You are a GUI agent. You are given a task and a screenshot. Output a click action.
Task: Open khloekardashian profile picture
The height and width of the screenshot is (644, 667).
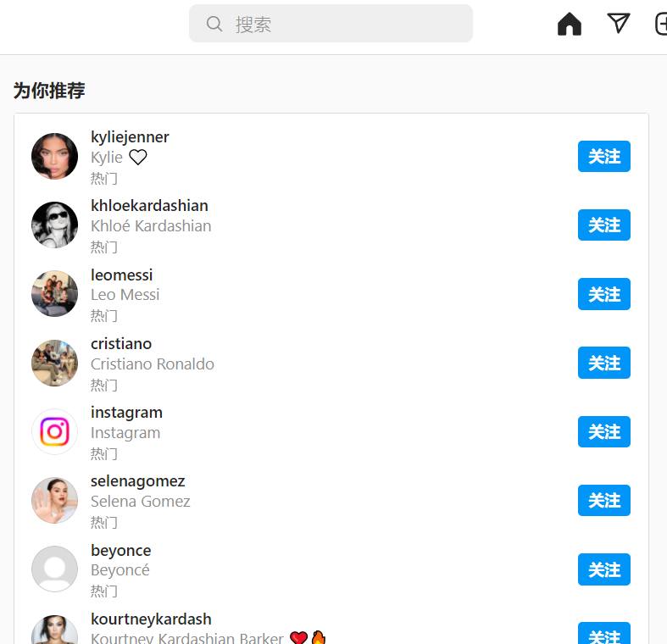point(54,225)
